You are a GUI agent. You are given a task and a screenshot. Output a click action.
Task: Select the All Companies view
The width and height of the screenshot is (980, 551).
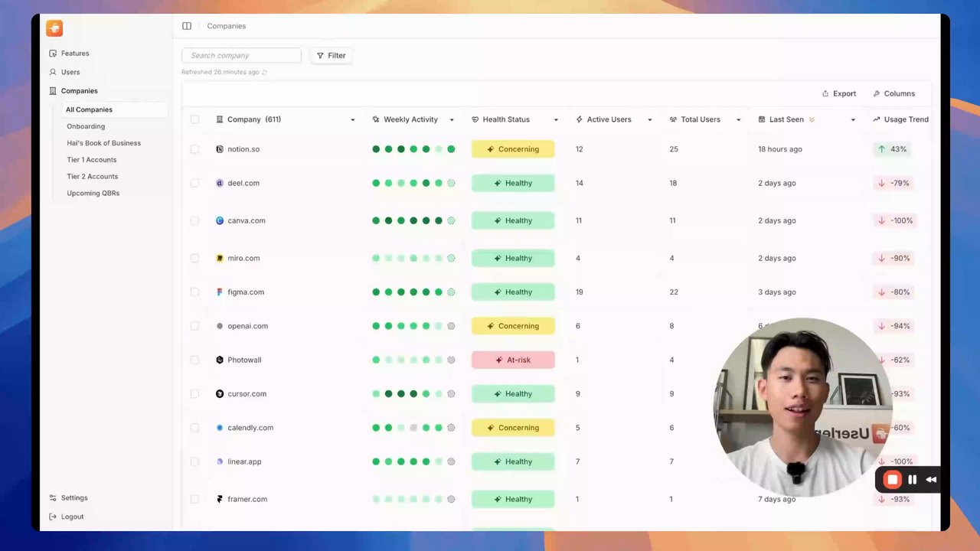pos(114,109)
